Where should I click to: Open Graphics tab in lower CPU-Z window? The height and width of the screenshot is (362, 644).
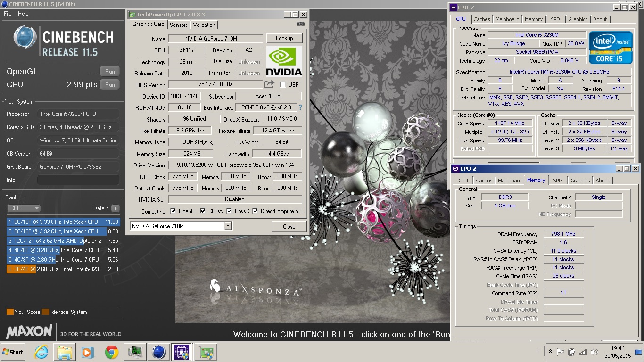[580, 181]
